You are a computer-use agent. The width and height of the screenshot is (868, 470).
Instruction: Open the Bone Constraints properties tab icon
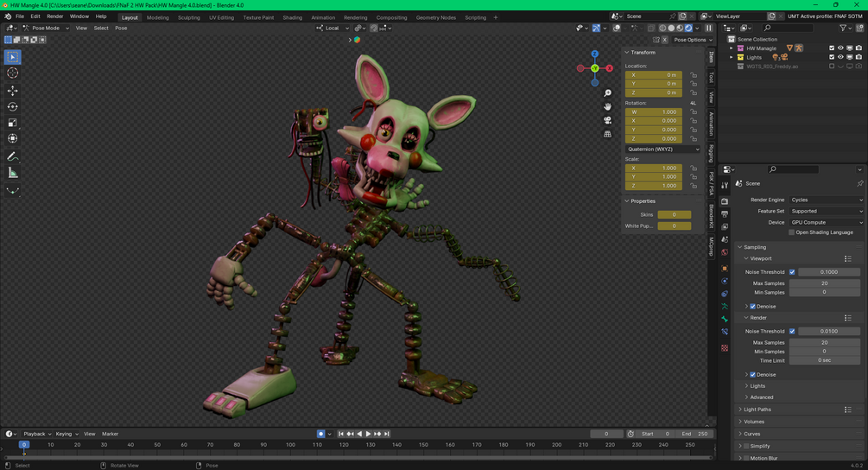click(725, 332)
